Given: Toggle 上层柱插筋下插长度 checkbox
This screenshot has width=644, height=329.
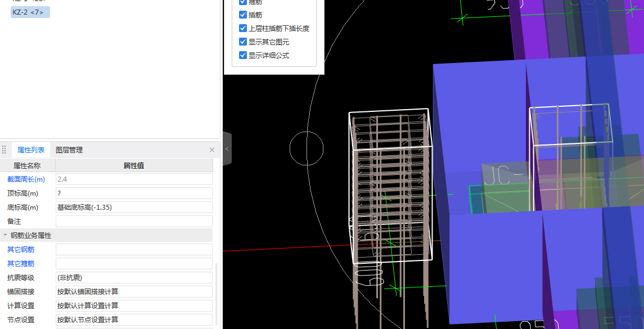Looking at the screenshot, I should [x=243, y=28].
